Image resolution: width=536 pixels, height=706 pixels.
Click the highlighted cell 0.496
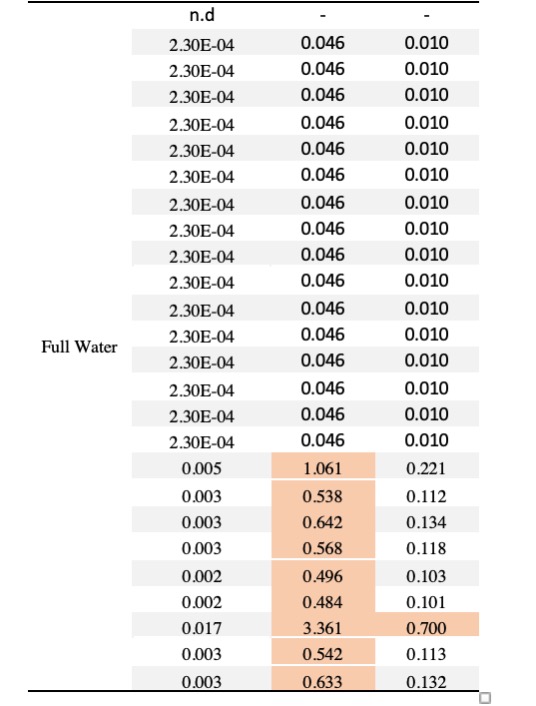tap(323, 573)
